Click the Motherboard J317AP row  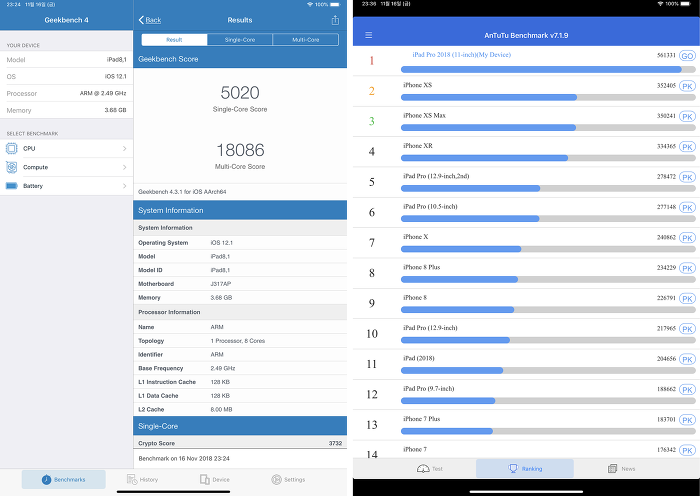(x=240, y=284)
